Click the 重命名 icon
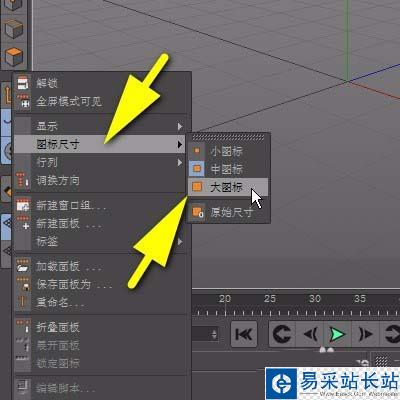Viewport: 400px width, 400px height. pos(22,302)
